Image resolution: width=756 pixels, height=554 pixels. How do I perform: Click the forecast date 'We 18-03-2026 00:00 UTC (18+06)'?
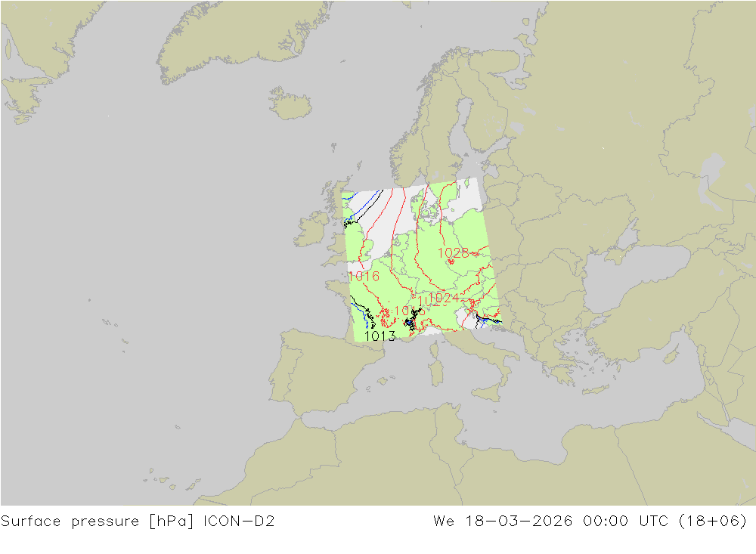pos(590,522)
